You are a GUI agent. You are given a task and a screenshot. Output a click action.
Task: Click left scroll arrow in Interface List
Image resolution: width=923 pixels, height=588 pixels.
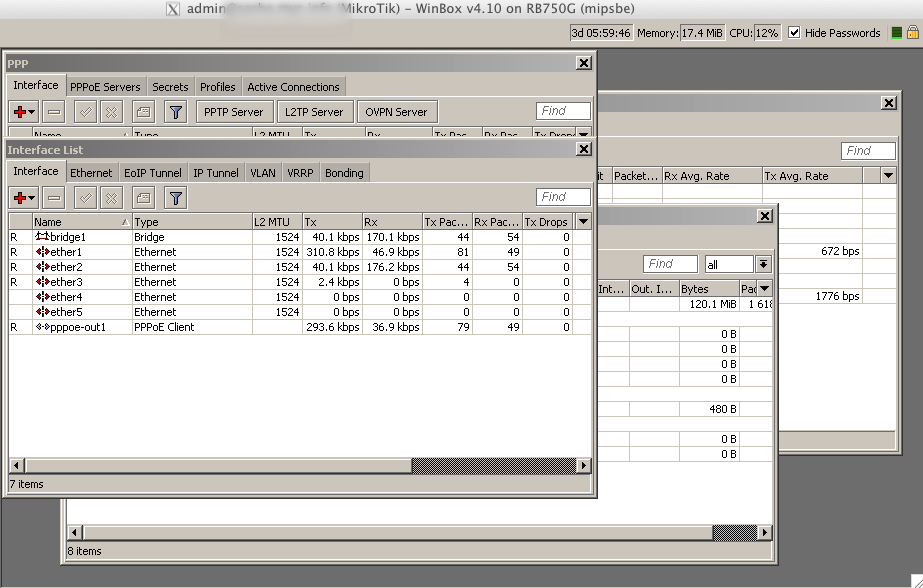point(16,466)
